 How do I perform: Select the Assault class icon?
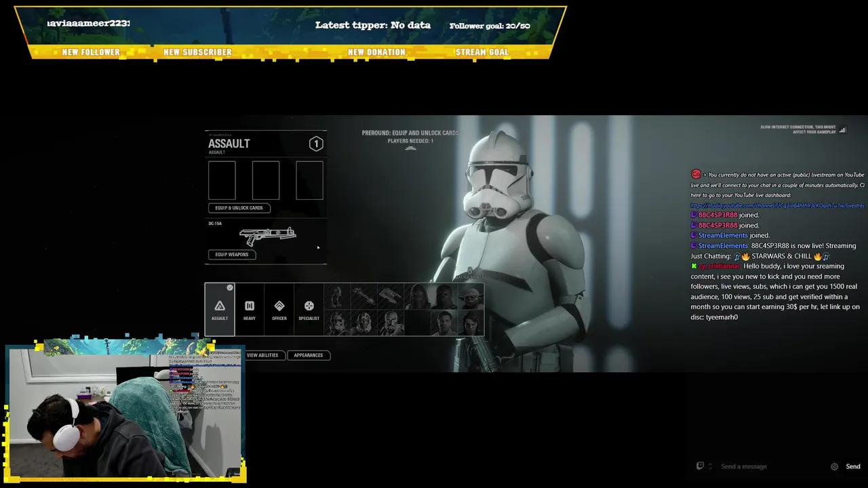click(x=220, y=309)
